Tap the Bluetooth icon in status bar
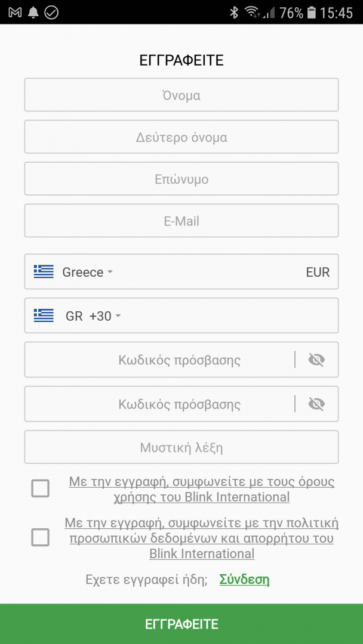 (x=234, y=13)
